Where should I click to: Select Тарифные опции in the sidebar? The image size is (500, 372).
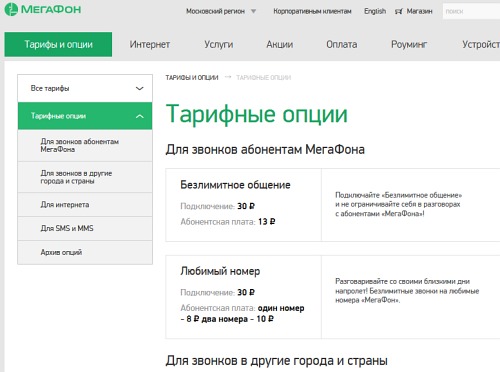(85, 116)
